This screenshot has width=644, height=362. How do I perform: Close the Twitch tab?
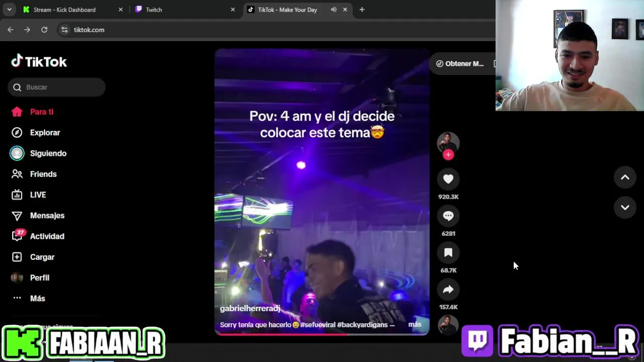coord(232,10)
